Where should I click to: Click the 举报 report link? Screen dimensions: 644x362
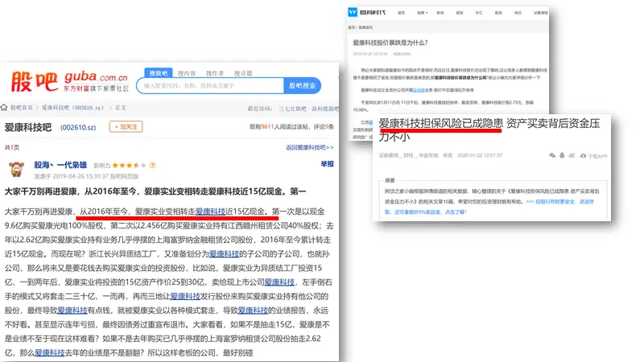[327, 164]
